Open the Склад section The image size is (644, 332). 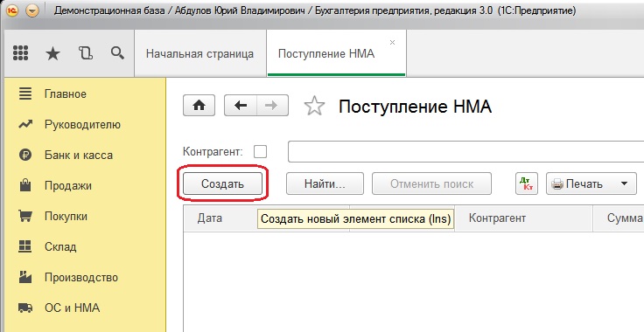point(60,246)
